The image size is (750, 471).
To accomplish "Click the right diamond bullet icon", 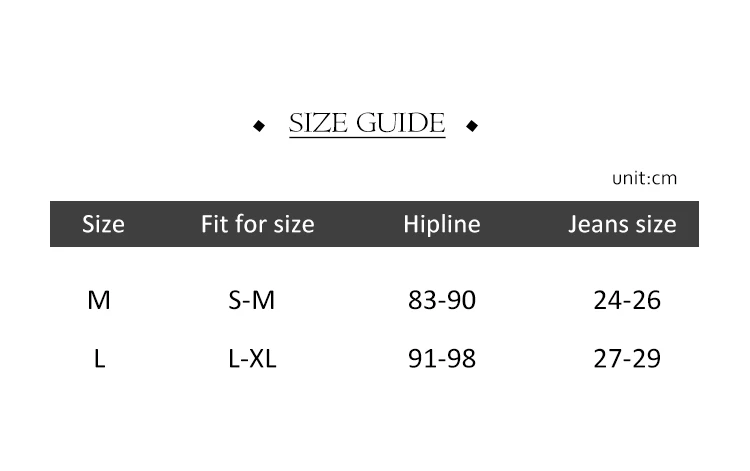I will click(x=472, y=126).
